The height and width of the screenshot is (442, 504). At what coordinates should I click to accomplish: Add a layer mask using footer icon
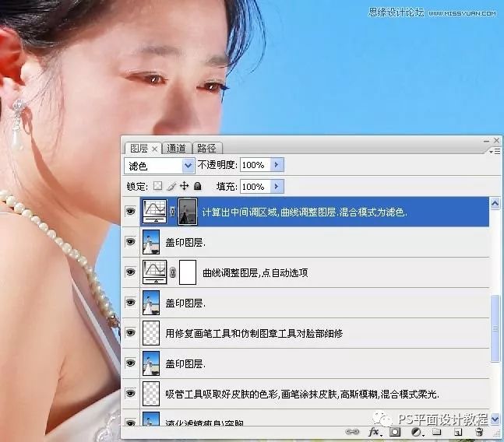coord(395,432)
